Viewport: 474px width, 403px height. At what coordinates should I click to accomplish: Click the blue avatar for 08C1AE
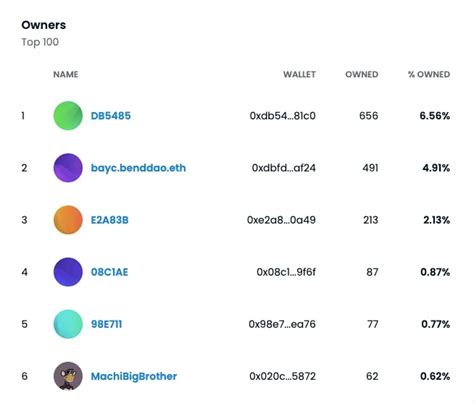click(68, 272)
